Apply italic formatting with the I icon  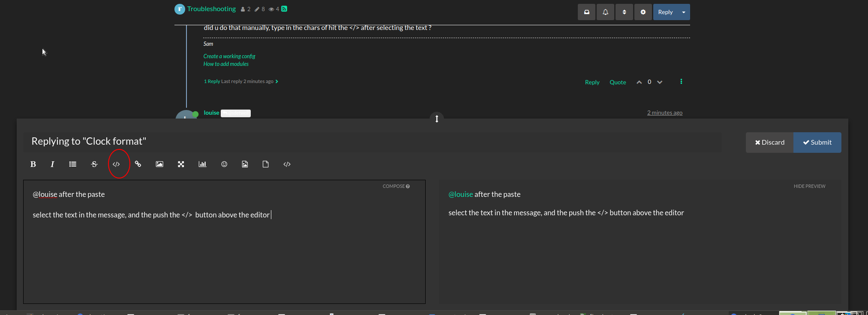click(x=52, y=164)
